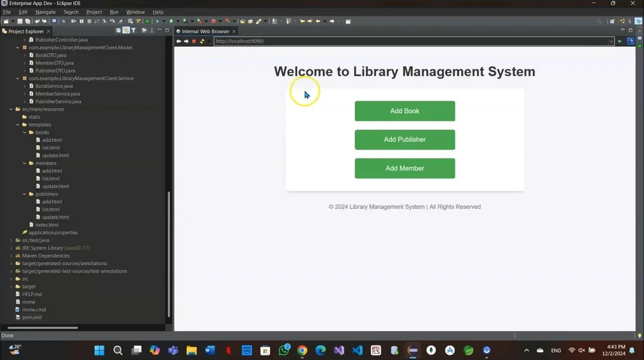Image resolution: width=644 pixels, height=360 pixels.
Task: Refresh the page in the Internal Web Browser
Action: coord(202,41)
